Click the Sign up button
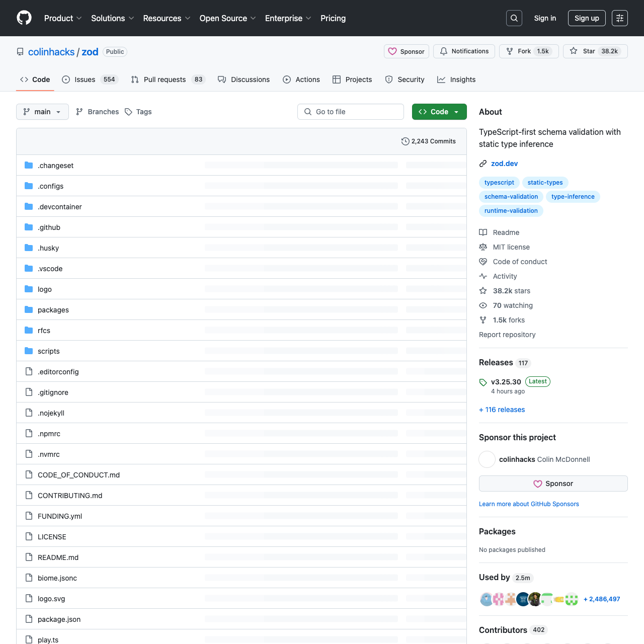This screenshot has height=644, width=644. (x=587, y=18)
